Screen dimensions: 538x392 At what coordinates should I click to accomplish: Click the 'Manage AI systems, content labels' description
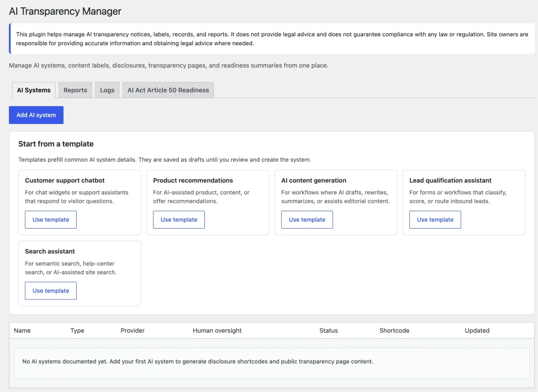169,66
